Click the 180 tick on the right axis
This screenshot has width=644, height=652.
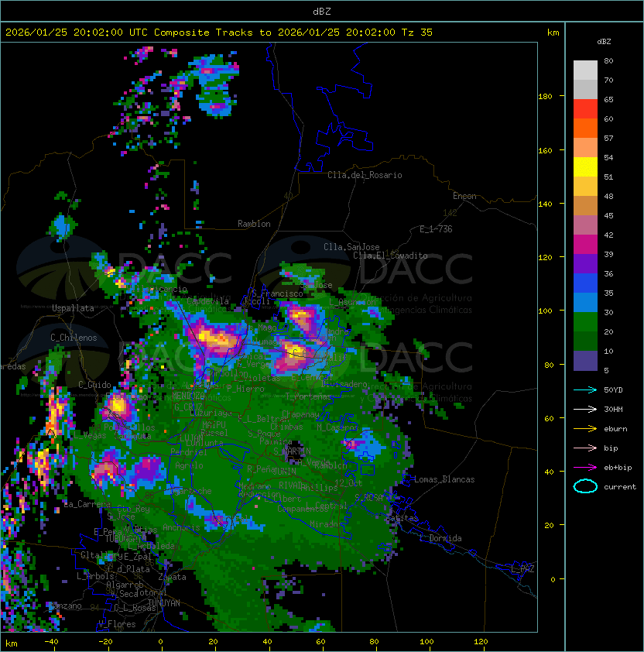click(545, 97)
